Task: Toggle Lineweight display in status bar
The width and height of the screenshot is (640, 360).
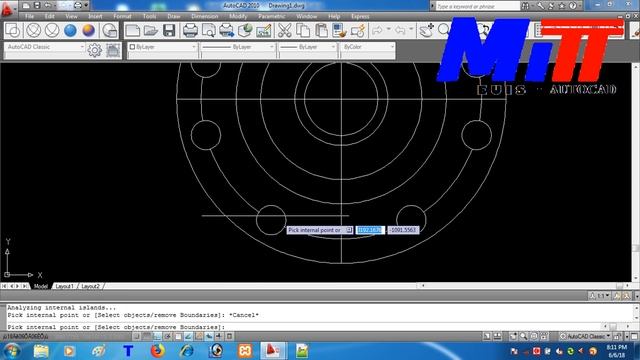Action: click(x=219, y=337)
